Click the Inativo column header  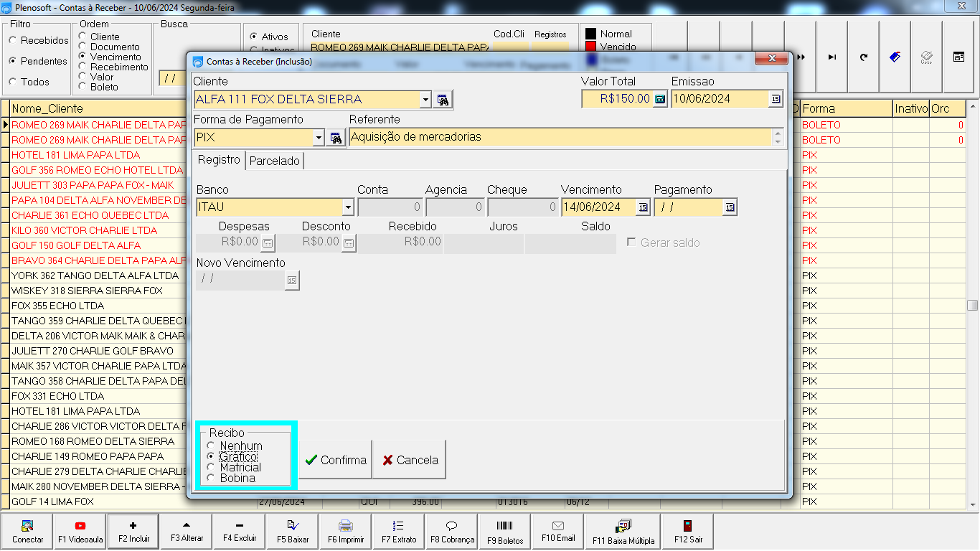click(911, 109)
